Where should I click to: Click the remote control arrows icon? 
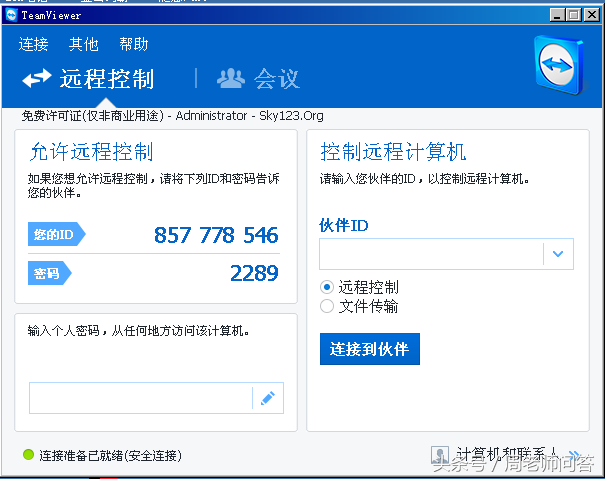(37, 78)
